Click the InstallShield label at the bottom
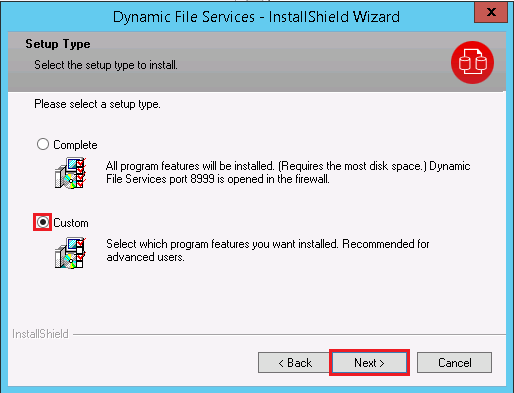 pos(40,334)
